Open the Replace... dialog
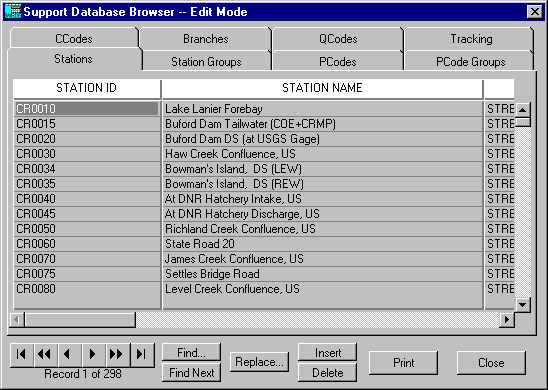Screen dimensions: 548x390 coord(259,362)
